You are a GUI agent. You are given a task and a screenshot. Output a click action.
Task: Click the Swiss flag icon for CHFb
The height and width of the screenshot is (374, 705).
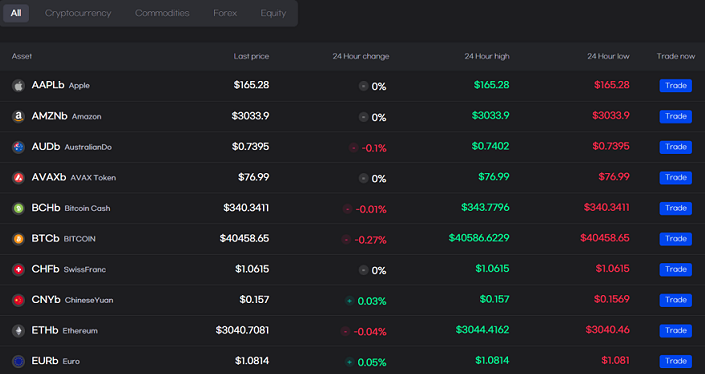[18, 269]
